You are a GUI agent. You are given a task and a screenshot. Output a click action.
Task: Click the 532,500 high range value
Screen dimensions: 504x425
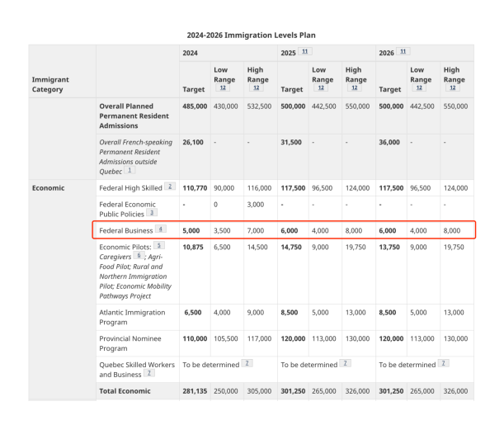[x=259, y=106]
